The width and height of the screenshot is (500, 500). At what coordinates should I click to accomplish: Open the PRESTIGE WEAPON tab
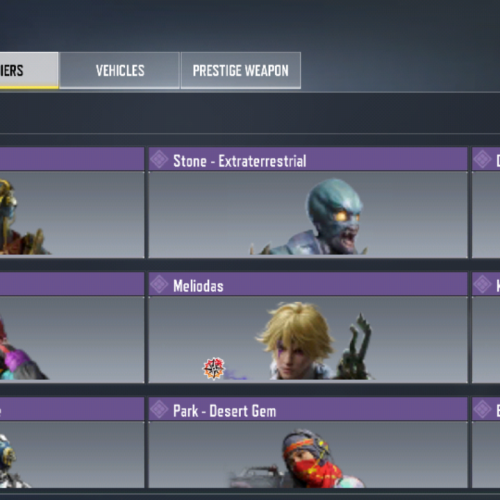point(241,70)
